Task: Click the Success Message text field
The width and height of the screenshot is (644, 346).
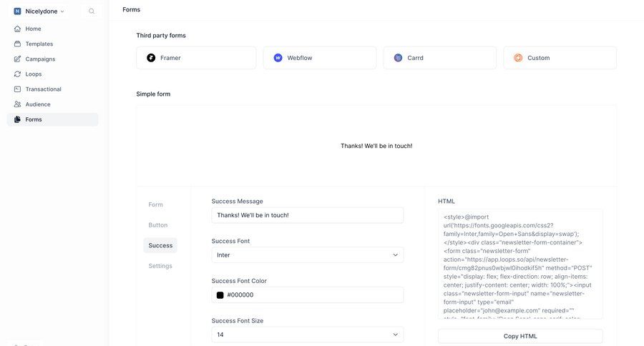Action: coord(307,215)
